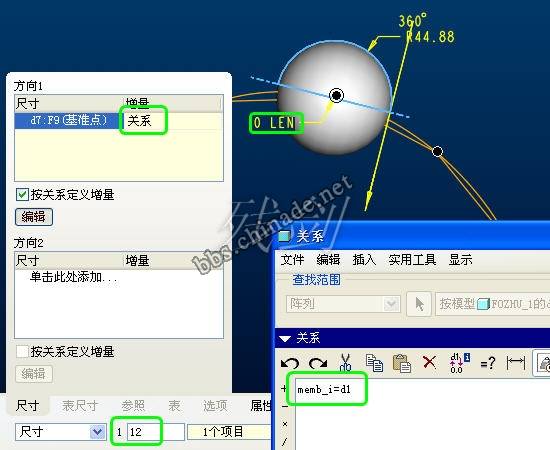Screen dimensions: 550x450
Task: Open the 文件 menu in relations window
Action: pos(292,260)
